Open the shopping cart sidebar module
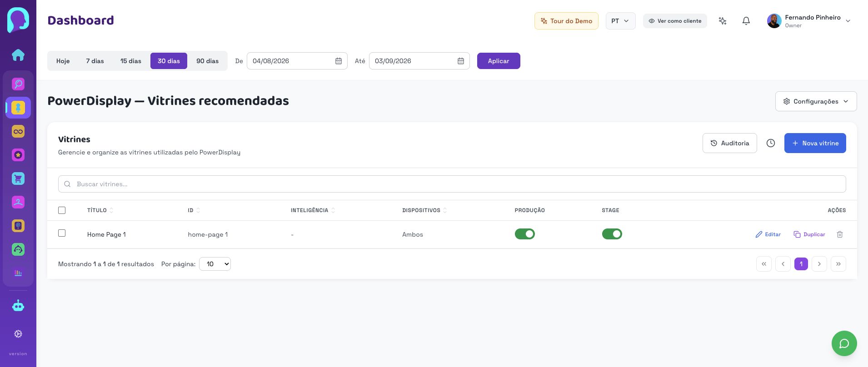 tap(18, 179)
